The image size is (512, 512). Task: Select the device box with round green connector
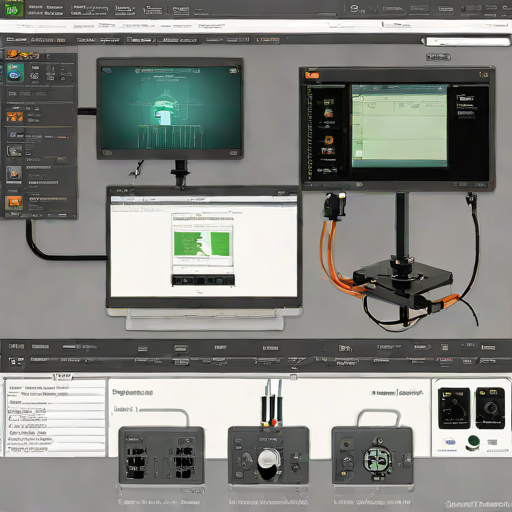tap(372, 455)
